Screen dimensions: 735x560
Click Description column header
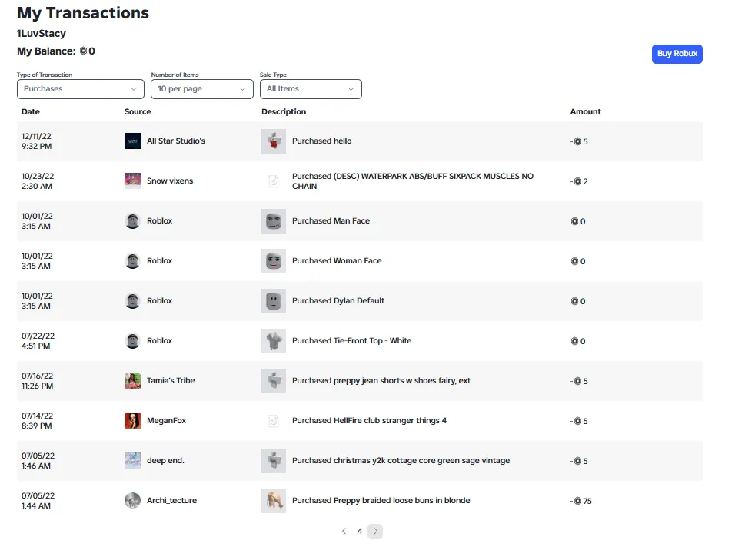click(x=284, y=111)
